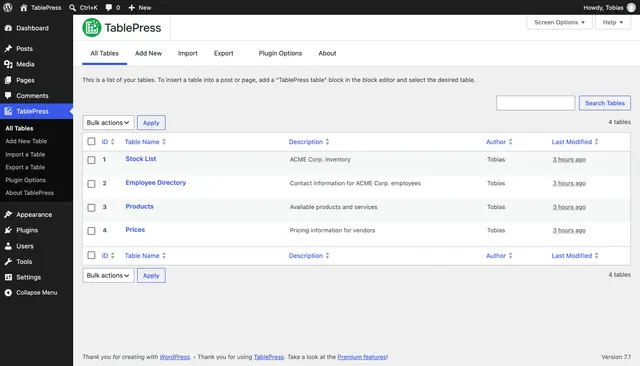Screen dimensions: 640x366
Task: Open the comments bubble in admin bar
Action: (x=109, y=7)
